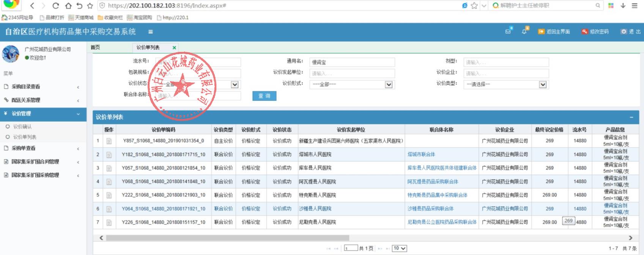
Task: Open the notification bell icon
Action: click(x=524, y=31)
